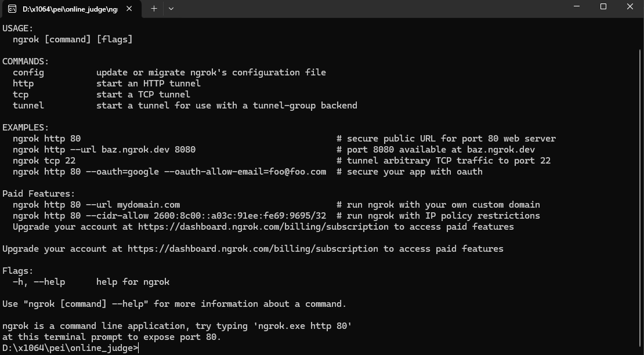Click the command prompt icon in the tab
This screenshot has width=644, height=355.
coord(12,9)
